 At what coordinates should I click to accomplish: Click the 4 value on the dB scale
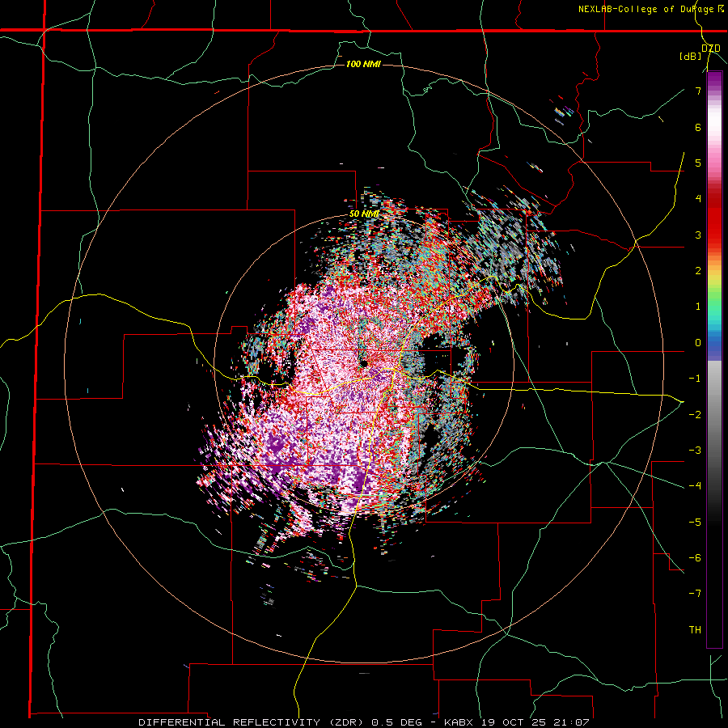pyautogui.click(x=698, y=199)
